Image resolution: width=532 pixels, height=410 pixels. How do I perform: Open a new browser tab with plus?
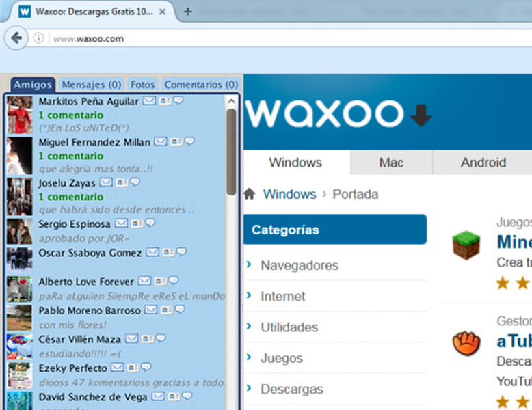[x=187, y=12]
